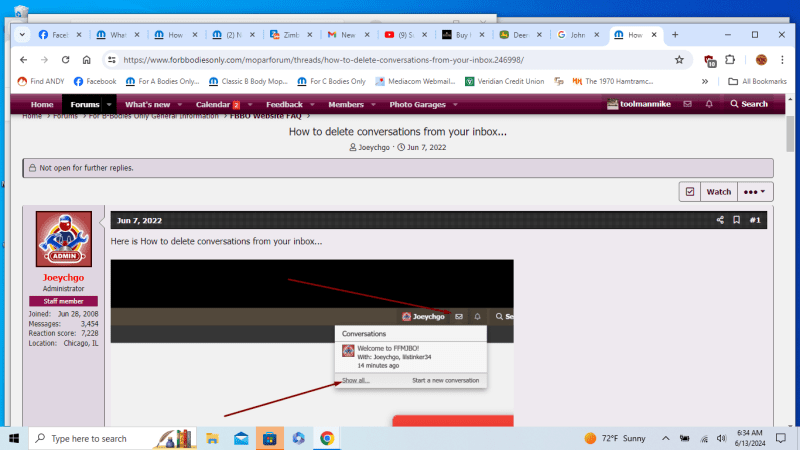Expand the Forums menu dropdown arrow
Image resolution: width=800 pixels, height=450 pixels.
click(109, 105)
